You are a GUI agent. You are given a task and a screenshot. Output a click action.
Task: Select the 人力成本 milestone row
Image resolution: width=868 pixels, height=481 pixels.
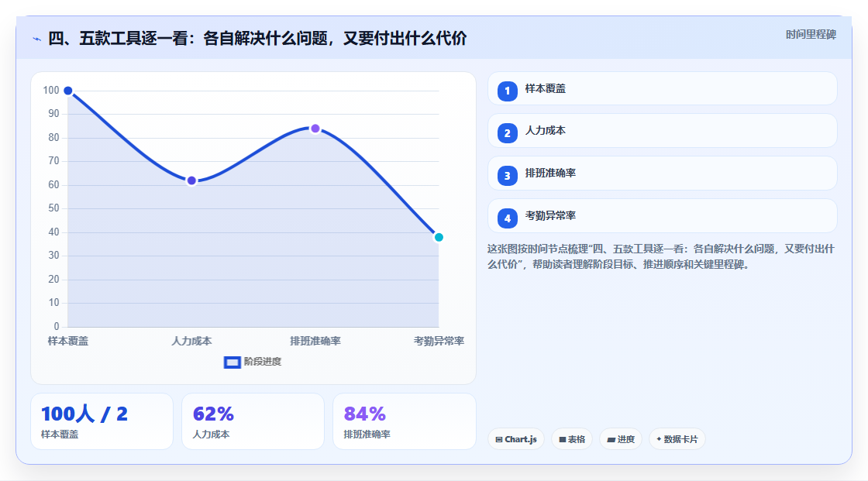662,131
